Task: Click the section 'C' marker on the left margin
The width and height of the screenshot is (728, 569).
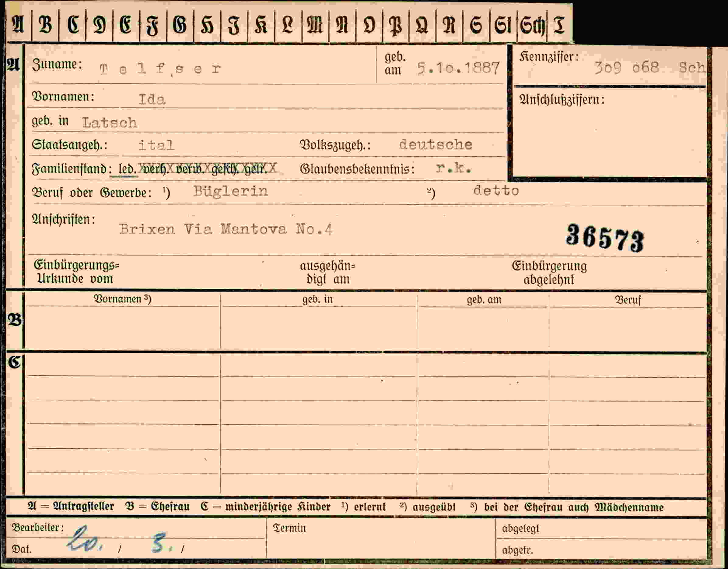Action: tap(15, 362)
